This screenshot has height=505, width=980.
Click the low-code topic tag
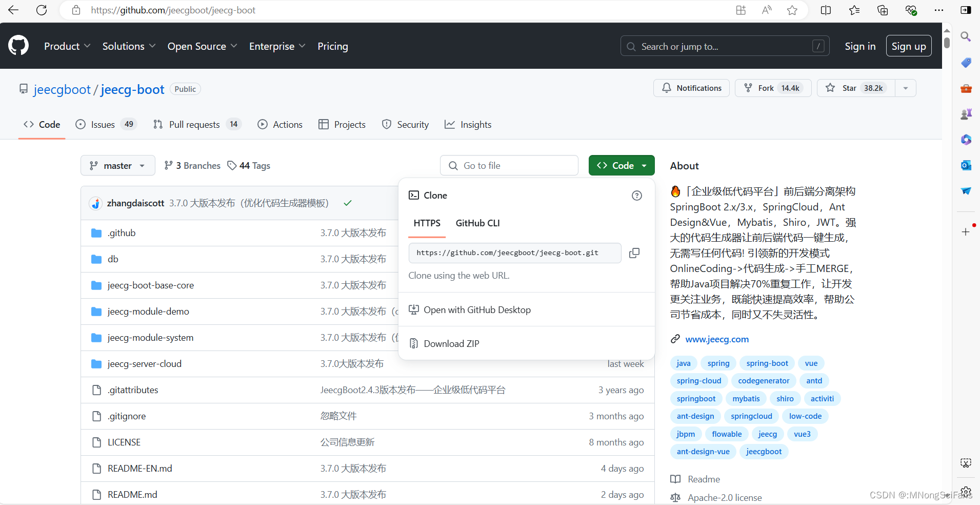805,416
